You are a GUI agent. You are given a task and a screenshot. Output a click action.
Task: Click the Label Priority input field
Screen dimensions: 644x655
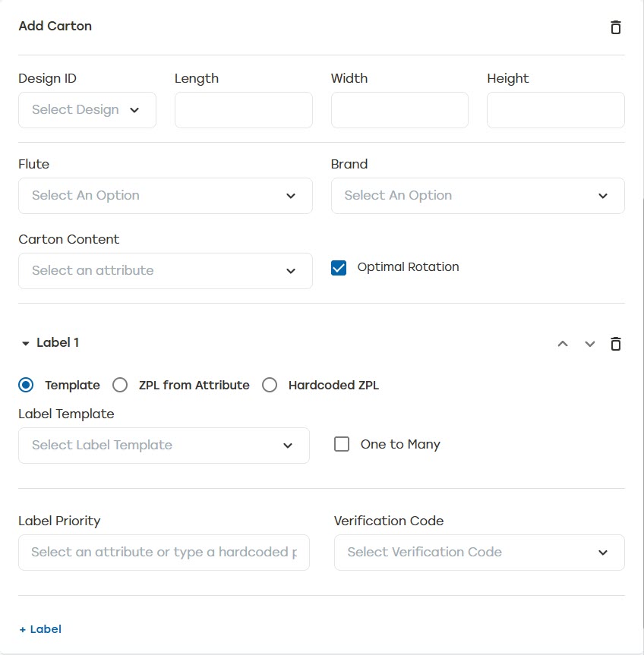pyautogui.click(x=163, y=553)
